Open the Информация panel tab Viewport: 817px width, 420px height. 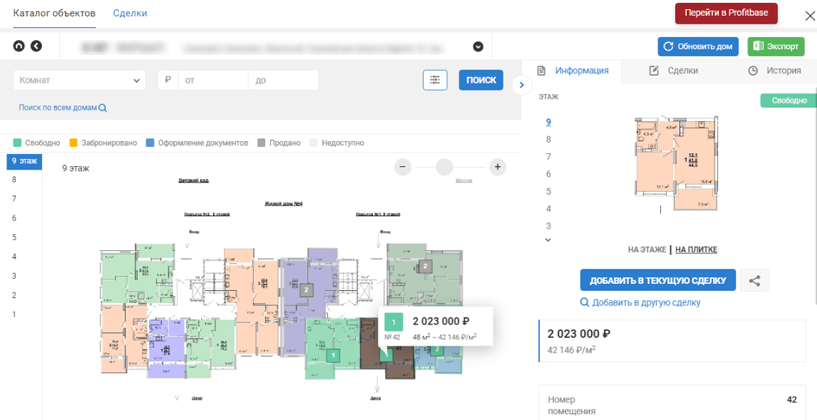pos(573,70)
